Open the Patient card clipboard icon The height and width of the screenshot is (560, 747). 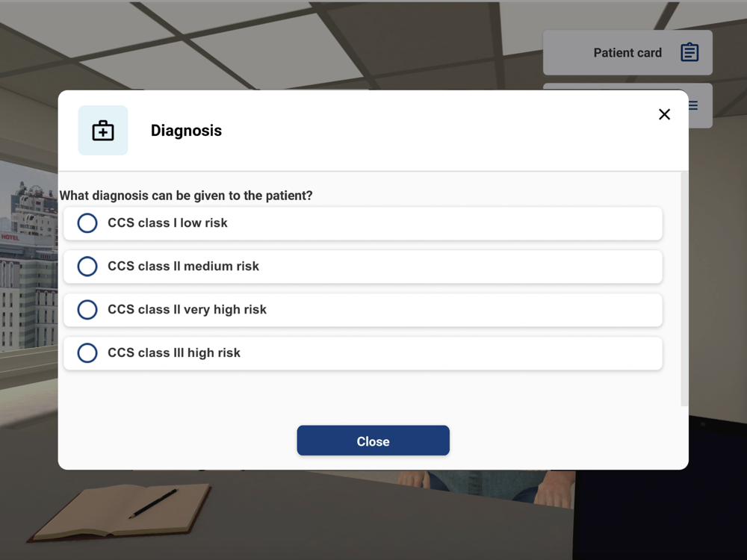pos(689,52)
